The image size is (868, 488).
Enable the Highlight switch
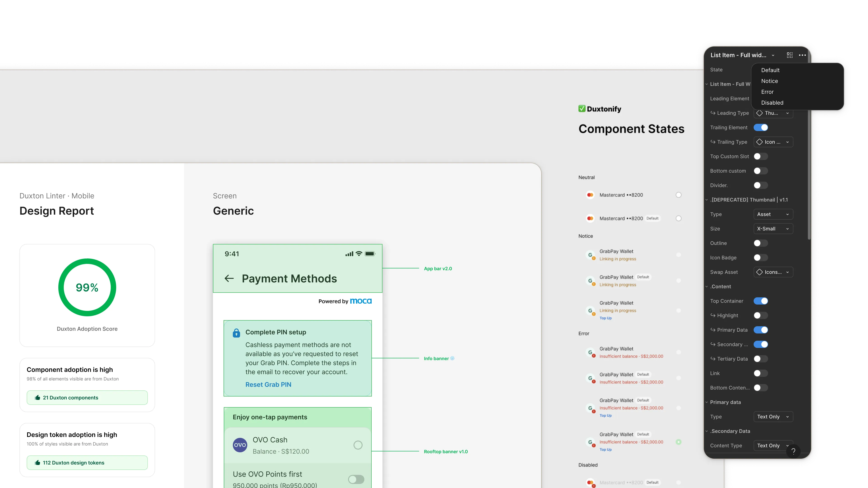pyautogui.click(x=761, y=316)
